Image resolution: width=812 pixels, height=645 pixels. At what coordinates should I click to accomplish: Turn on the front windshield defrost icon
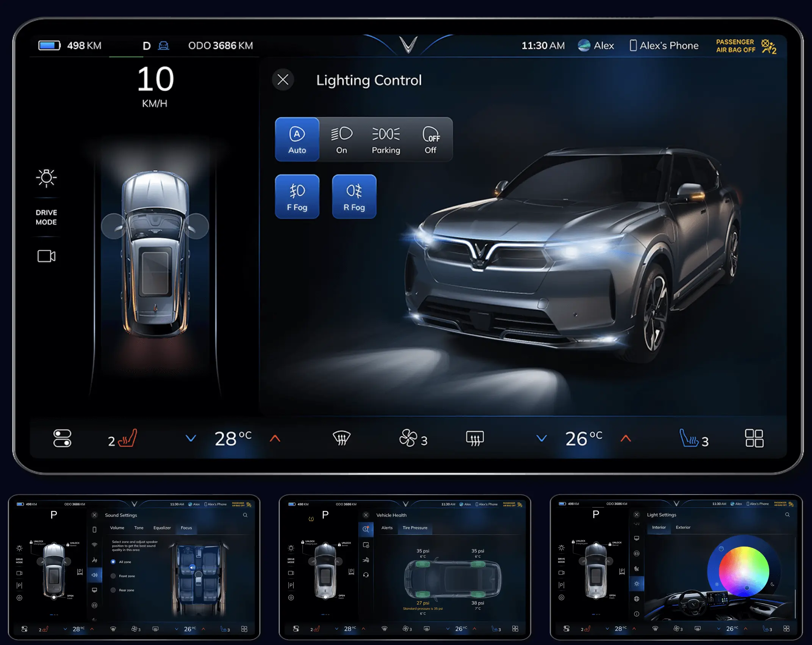coord(341,438)
